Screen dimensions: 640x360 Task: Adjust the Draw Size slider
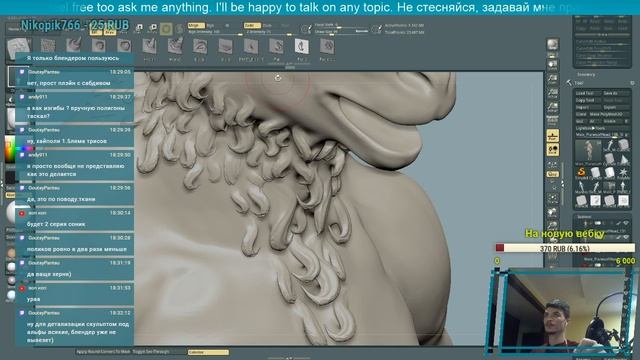[341, 32]
